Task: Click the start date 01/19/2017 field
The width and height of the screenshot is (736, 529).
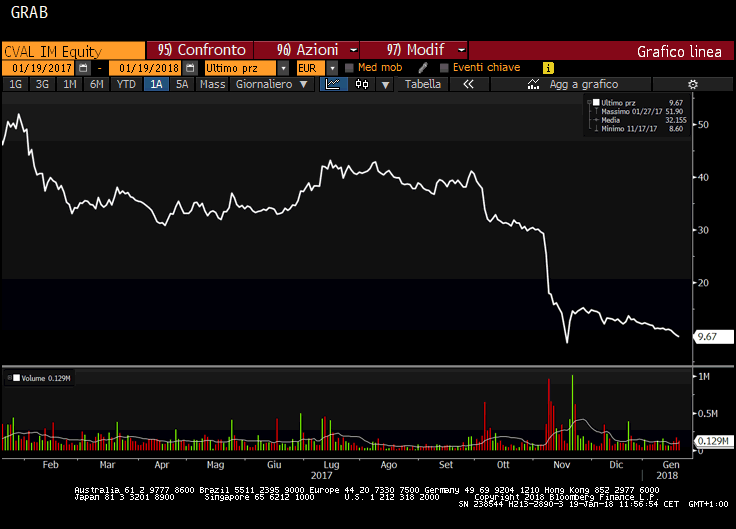Action: pyautogui.click(x=38, y=68)
